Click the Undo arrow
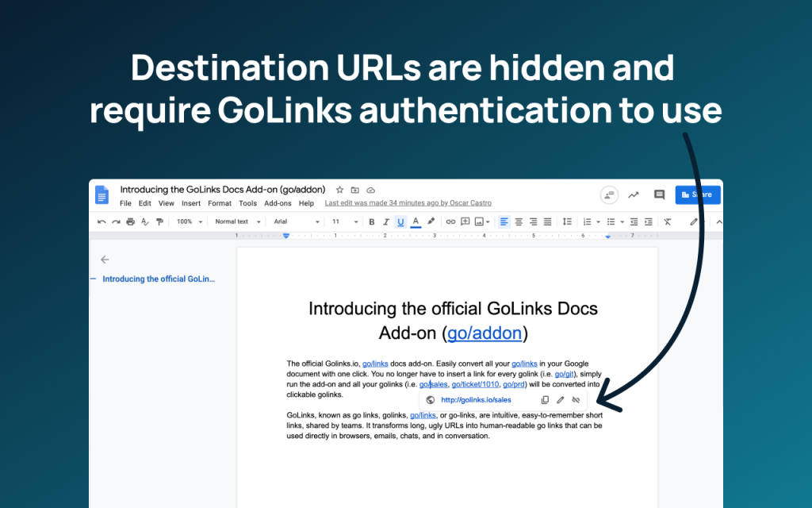The height and width of the screenshot is (508, 812). click(101, 222)
